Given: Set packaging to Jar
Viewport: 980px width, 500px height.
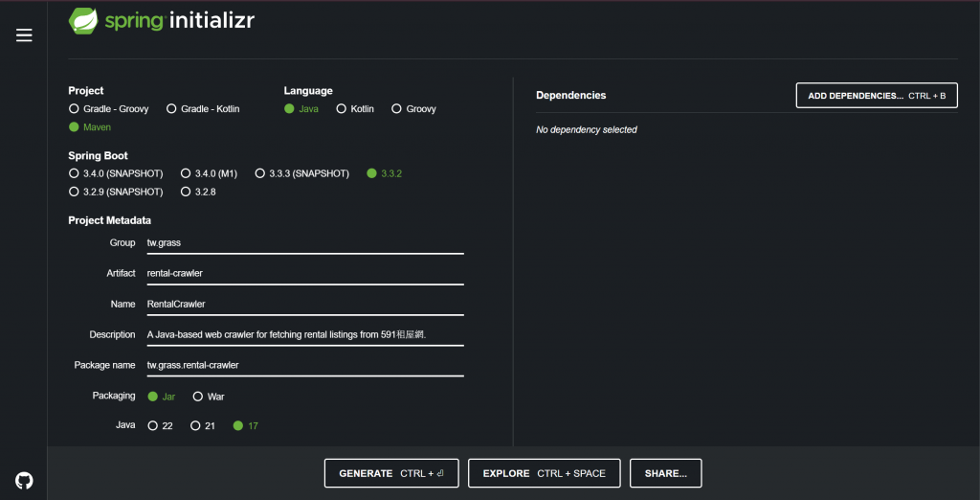Looking at the screenshot, I should (161, 397).
